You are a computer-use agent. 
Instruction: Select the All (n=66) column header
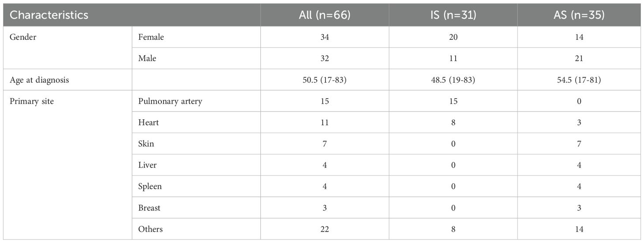click(x=324, y=15)
